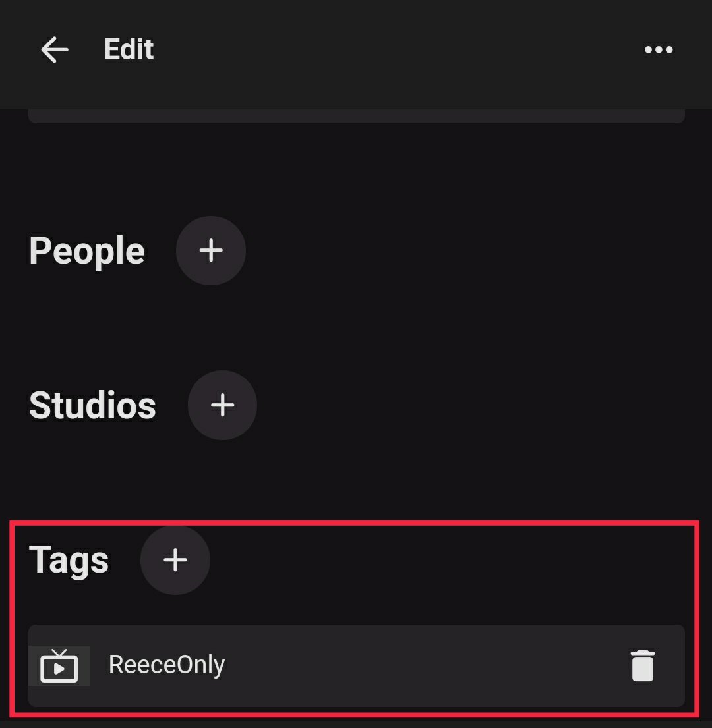This screenshot has height=728, width=712.
Task: Add a studio with the Studios plus button
Action: [x=222, y=405]
